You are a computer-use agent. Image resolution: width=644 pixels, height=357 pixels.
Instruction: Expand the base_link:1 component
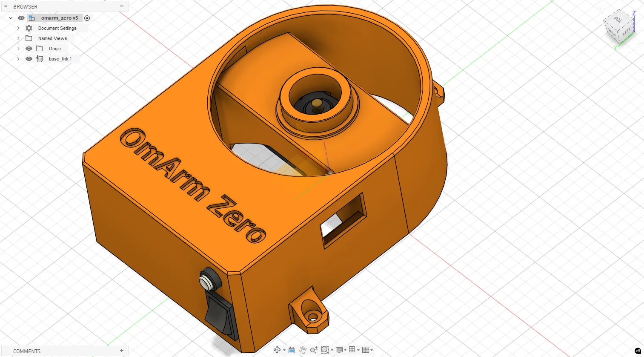point(18,59)
